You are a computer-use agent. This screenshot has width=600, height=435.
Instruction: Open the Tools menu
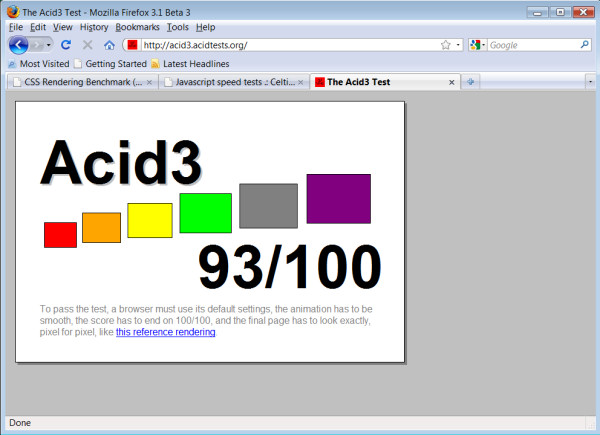pos(178,27)
